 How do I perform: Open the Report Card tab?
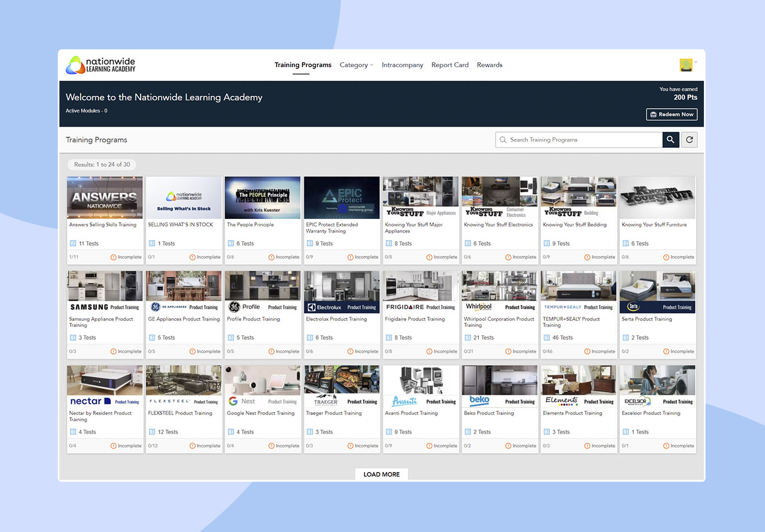point(450,65)
